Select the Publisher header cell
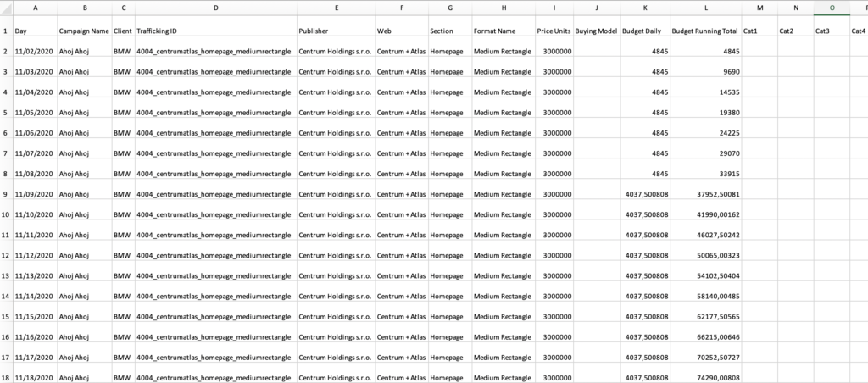This screenshot has width=868, height=383. (335, 31)
